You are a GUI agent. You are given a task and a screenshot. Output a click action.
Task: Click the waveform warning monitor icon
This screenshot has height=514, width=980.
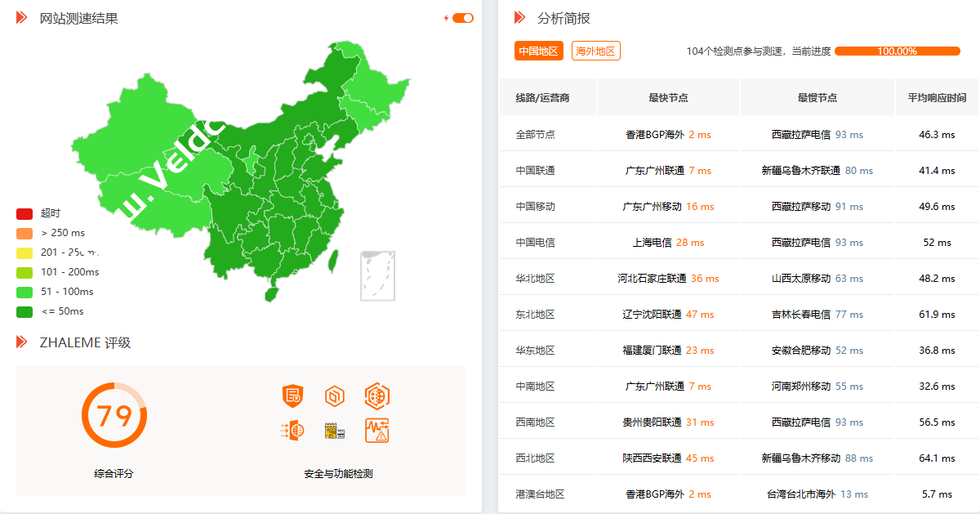pyautogui.click(x=376, y=430)
